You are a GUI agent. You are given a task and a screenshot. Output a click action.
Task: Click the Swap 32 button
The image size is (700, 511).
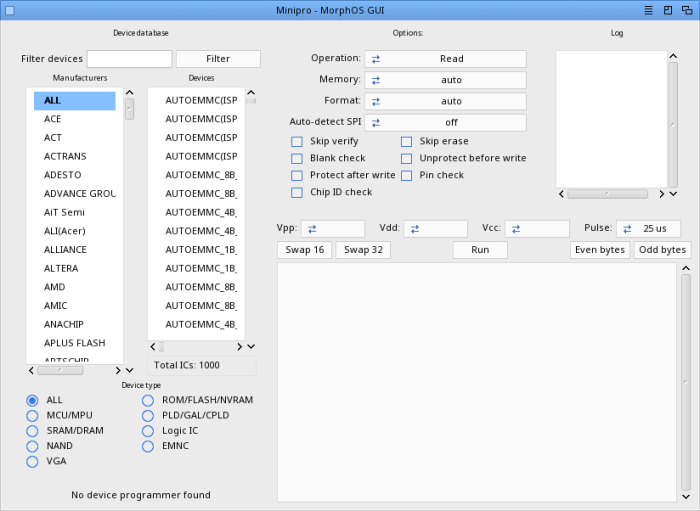pyautogui.click(x=363, y=250)
